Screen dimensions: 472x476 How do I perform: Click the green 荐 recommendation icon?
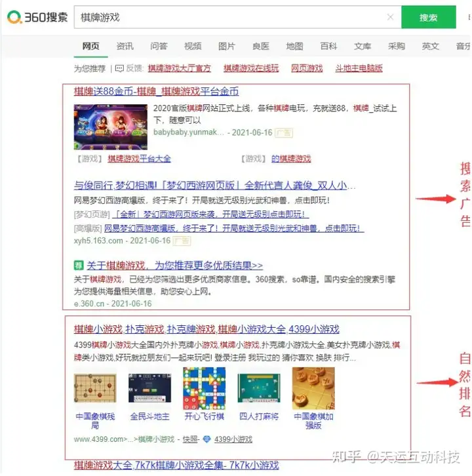coord(79,266)
